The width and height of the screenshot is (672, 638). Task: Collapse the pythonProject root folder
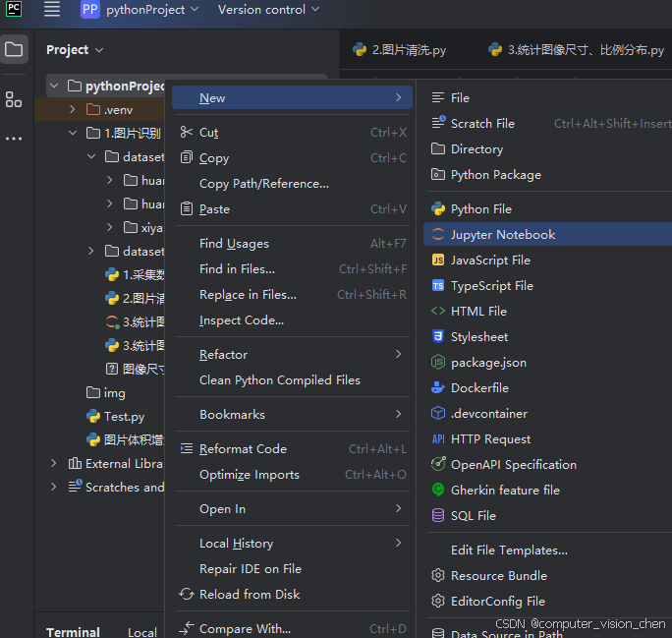click(54, 86)
